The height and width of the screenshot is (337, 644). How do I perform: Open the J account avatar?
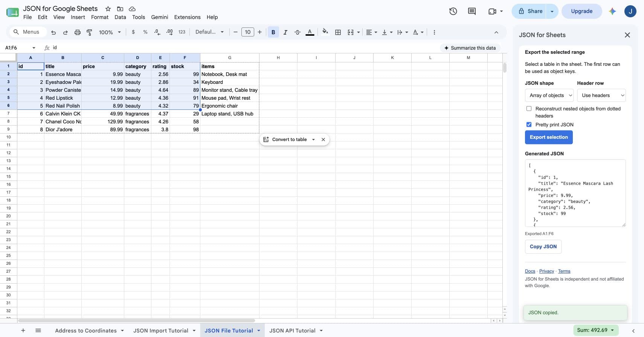coord(630,11)
